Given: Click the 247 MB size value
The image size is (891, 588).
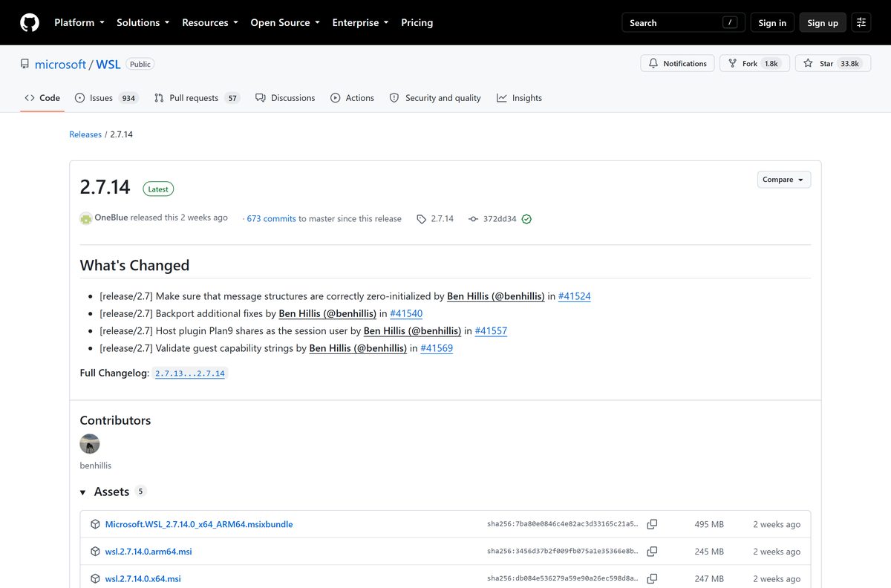Looking at the screenshot, I should point(709,578).
